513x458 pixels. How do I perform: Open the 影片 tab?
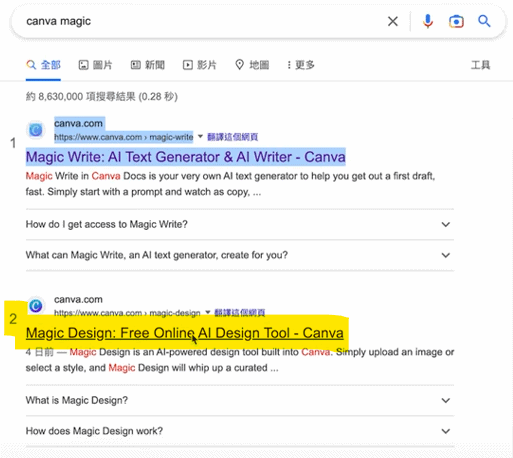200,65
